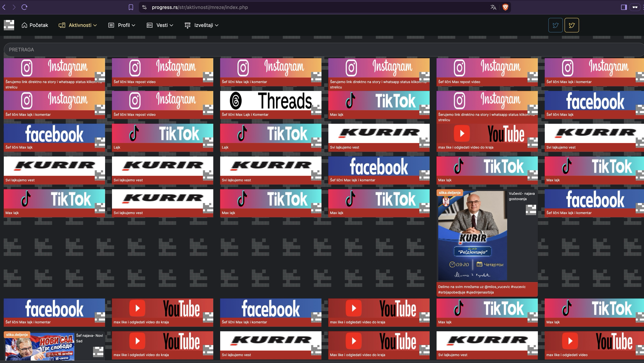Toggle the browser sidebar panel icon
Viewport: 644px width, 363px height.
pyautogui.click(x=624, y=7)
